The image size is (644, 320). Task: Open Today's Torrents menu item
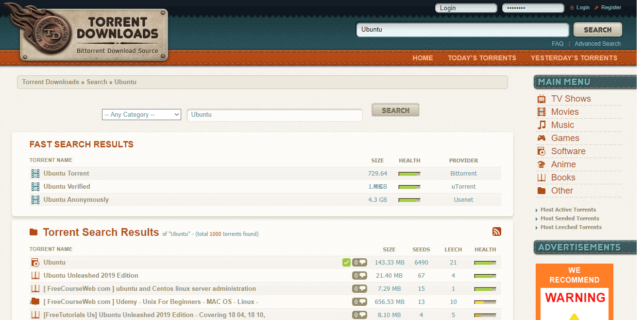[x=482, y=58]
